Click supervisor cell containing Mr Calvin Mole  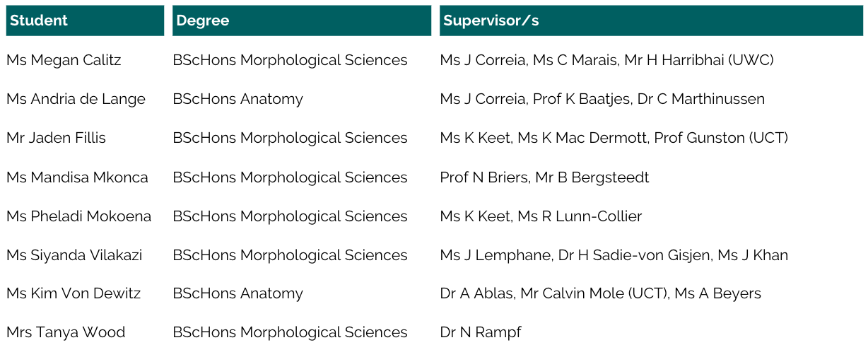600,293
